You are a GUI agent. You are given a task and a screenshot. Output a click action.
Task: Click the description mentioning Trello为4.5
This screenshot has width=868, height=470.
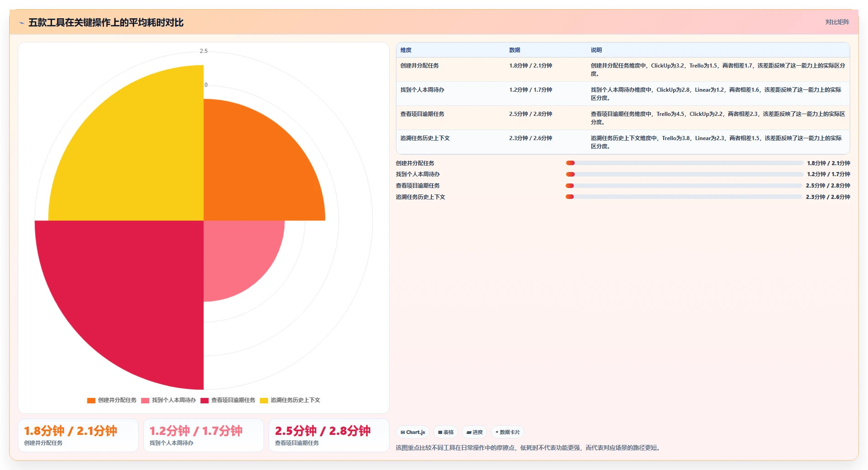[x=718, y=118]
